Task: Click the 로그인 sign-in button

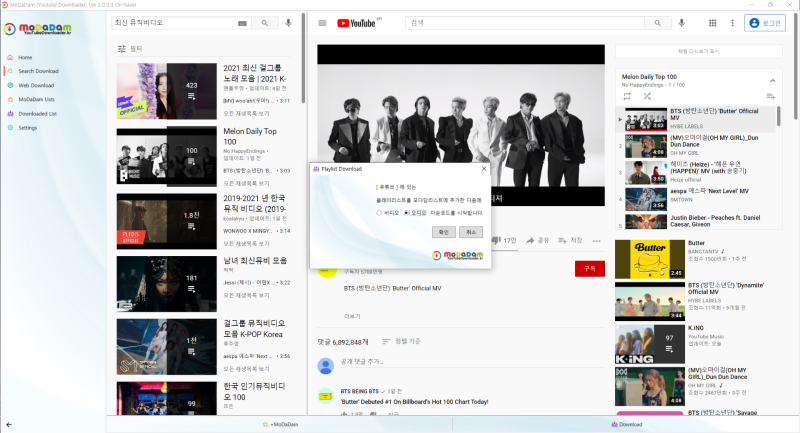Action: (x=765, y=23)
